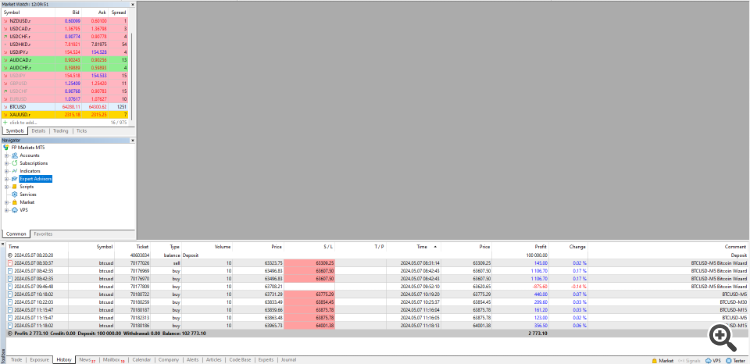
Task: Select the AUDCAD.r row in Market Watch
Action: tap(66, 60)
